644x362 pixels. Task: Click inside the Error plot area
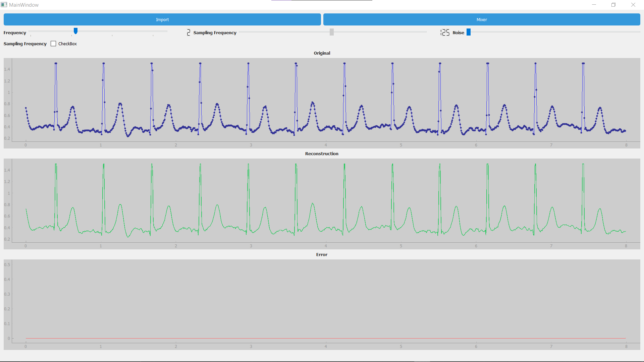tap(322, 302)
